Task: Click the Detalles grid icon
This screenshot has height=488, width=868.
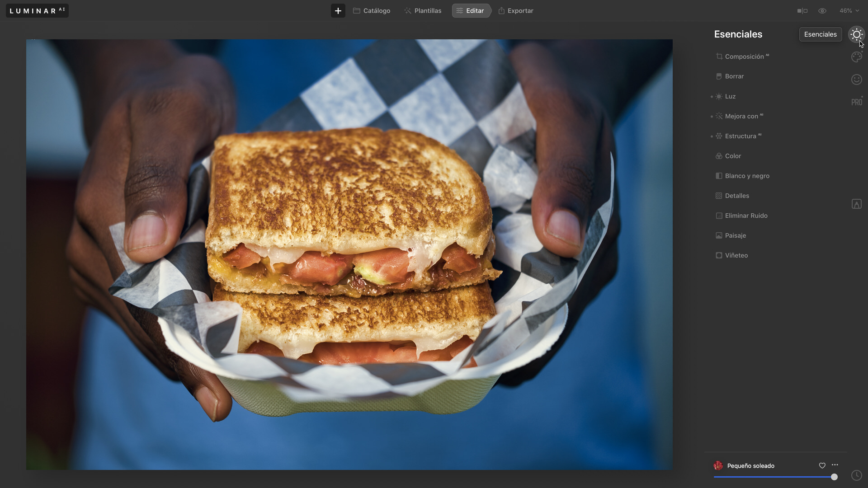Action: coord(719,196)
